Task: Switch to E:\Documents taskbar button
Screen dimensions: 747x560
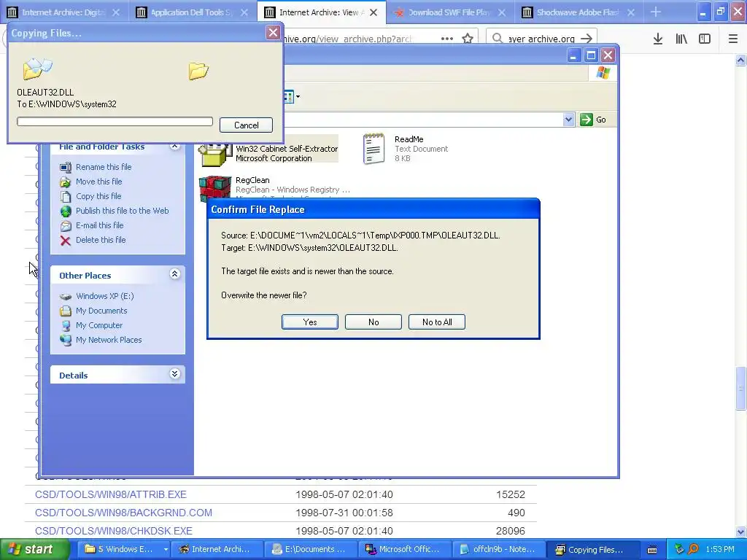Action: pos(309,550)
